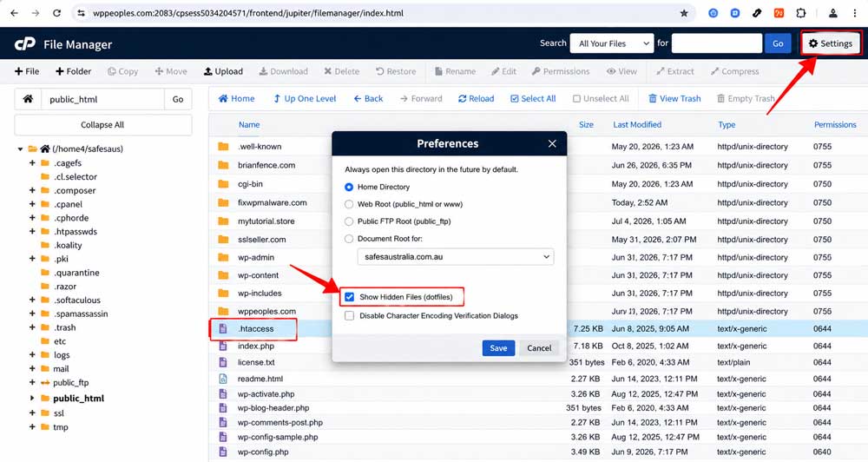Screen dimensions: 868x462
Task: Click the Rename toolbar item
Action: tap(455, 71)
